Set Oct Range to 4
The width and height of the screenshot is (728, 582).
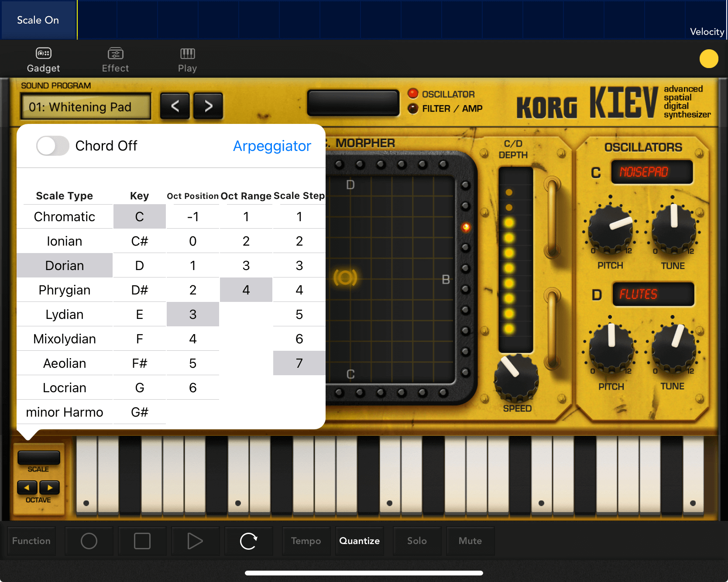[246, 290]
